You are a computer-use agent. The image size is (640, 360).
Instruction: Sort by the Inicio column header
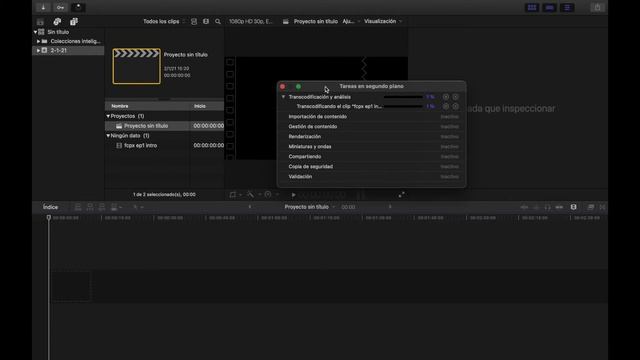tap(200, 106)
